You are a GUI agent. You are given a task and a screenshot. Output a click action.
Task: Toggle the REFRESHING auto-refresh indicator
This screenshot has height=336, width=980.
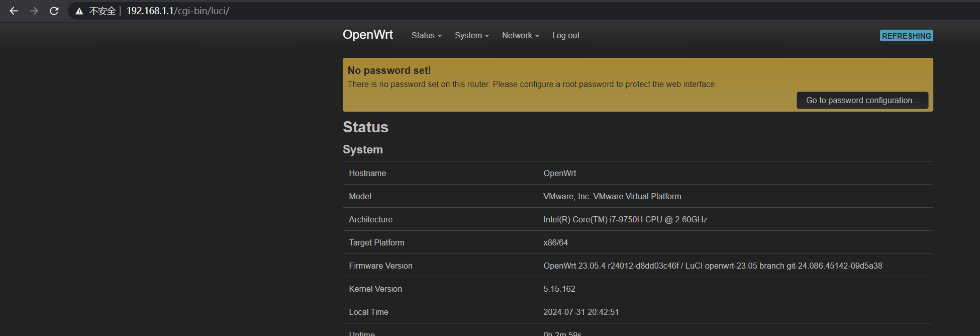[906, 36]
